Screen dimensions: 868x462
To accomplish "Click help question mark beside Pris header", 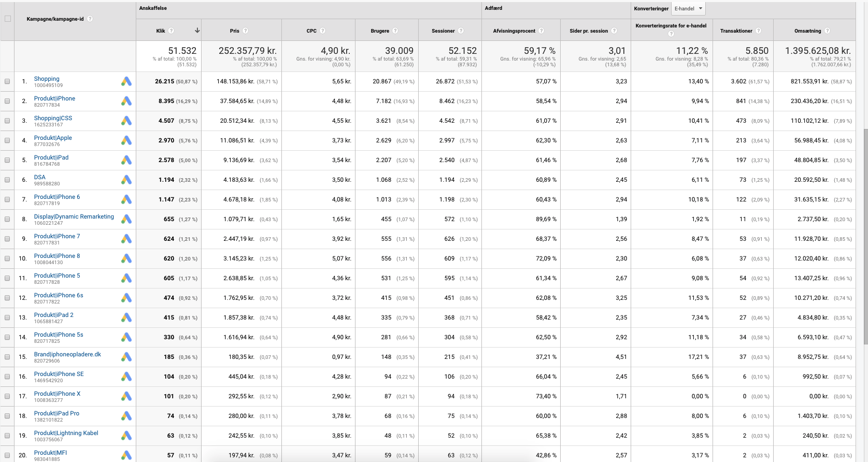I will tap(246, 31).
